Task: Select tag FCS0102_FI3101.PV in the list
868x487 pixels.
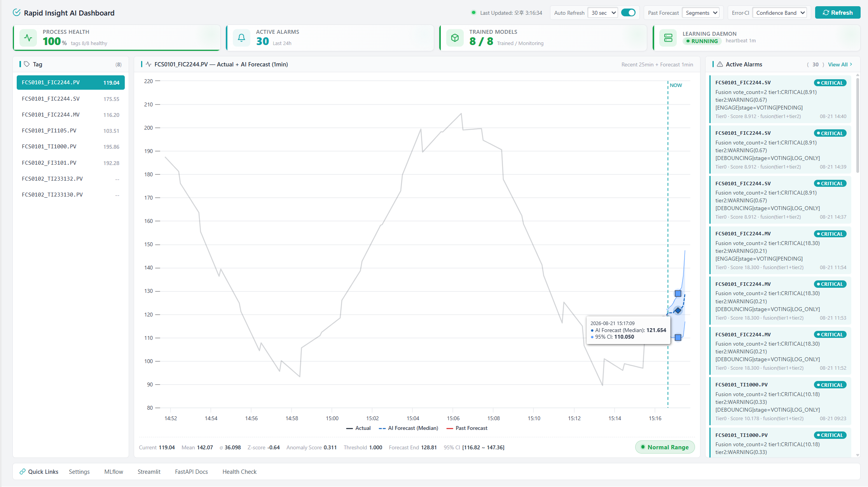Action: (x=71, y=163)
